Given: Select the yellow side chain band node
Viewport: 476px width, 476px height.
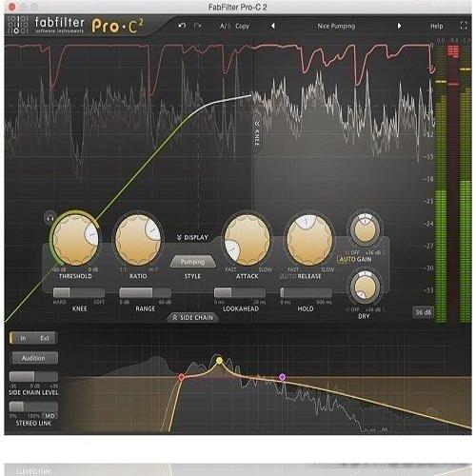Looking at the screenshot, I should (219, 361).
